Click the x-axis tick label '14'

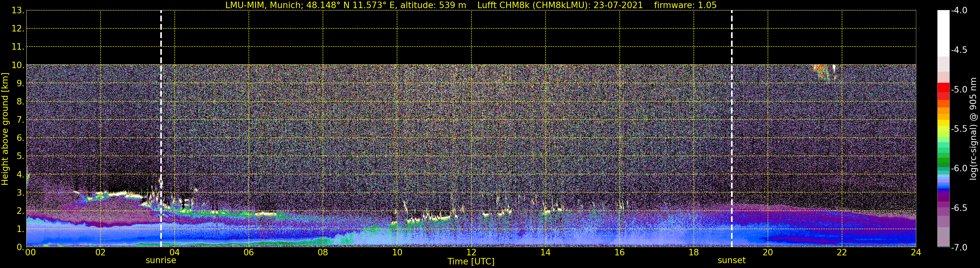(x=545, y=252)
